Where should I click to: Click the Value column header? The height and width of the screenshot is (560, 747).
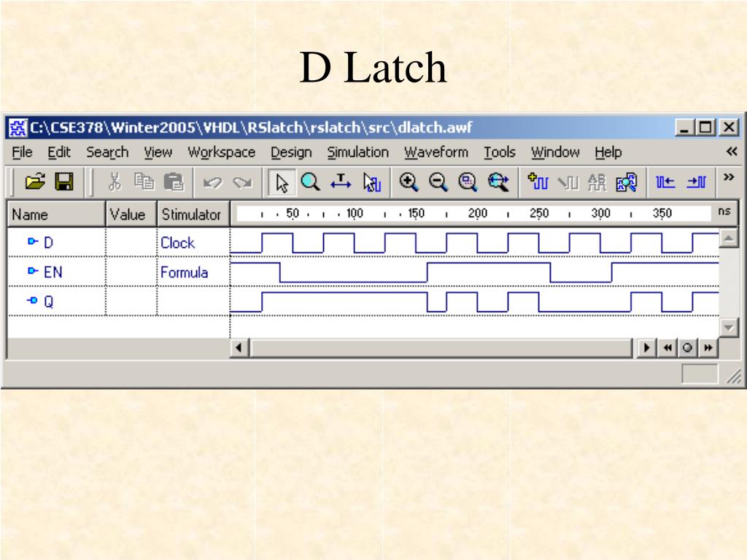click(x=131, y=214)
